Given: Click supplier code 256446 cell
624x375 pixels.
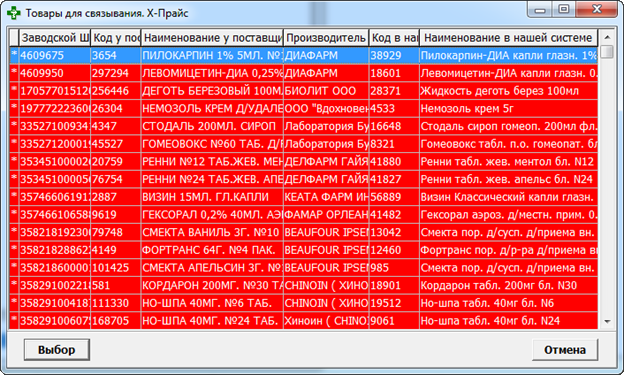Looking at the screenshot, I should (116, 91).
